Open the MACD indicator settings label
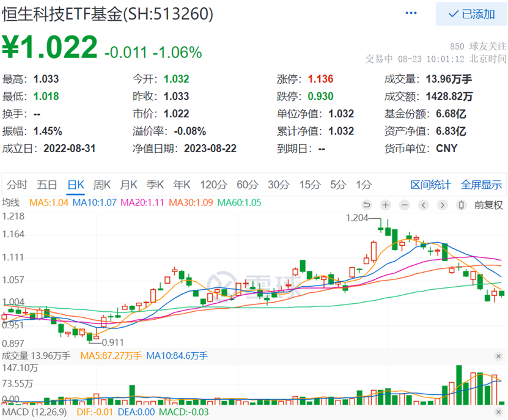This screenshot has height=420, width=508. (32, 413)
